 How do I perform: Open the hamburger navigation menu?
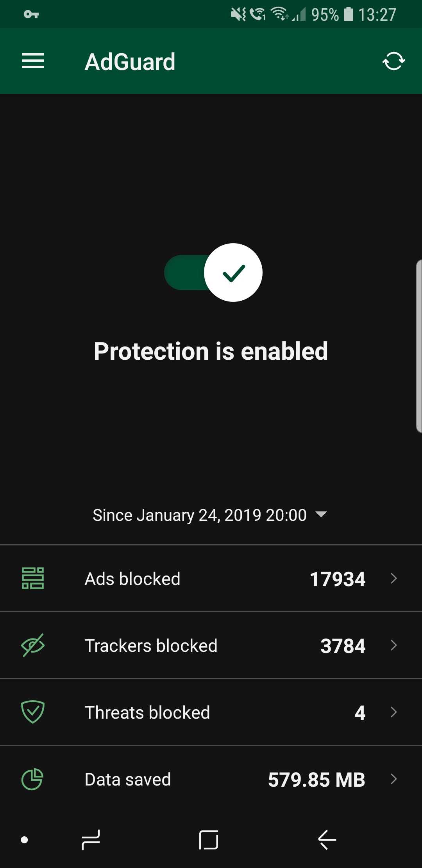point(33,61)
